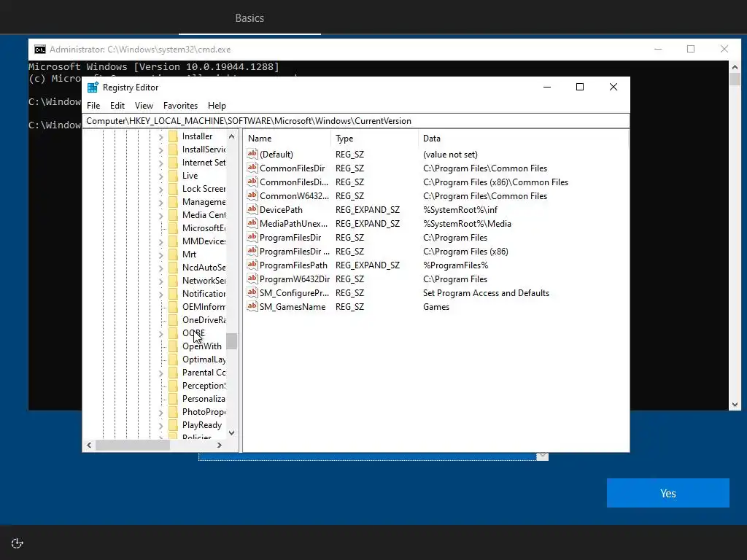Click the ease of access icon at bottom left
This screenshot has height=560, width=747.
point(18,543)
